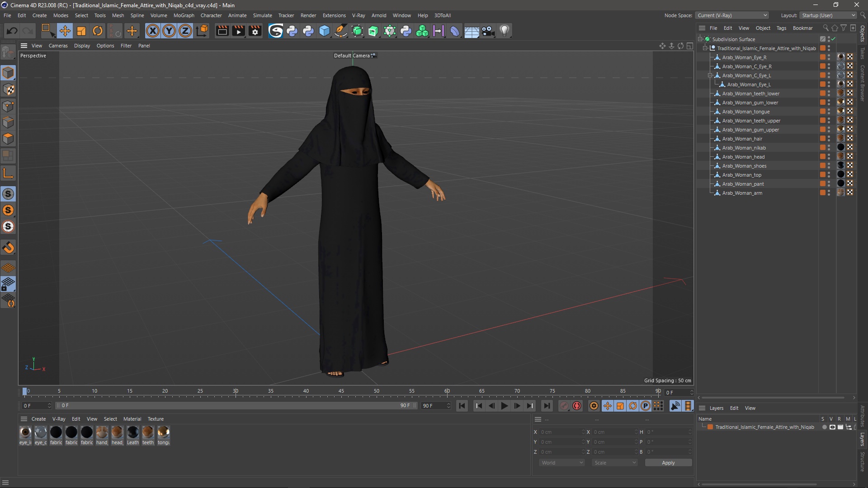The width and height of the screenshot is (868, 488).
Task: Play the animation forward
Action: click(x=505, y=406)
